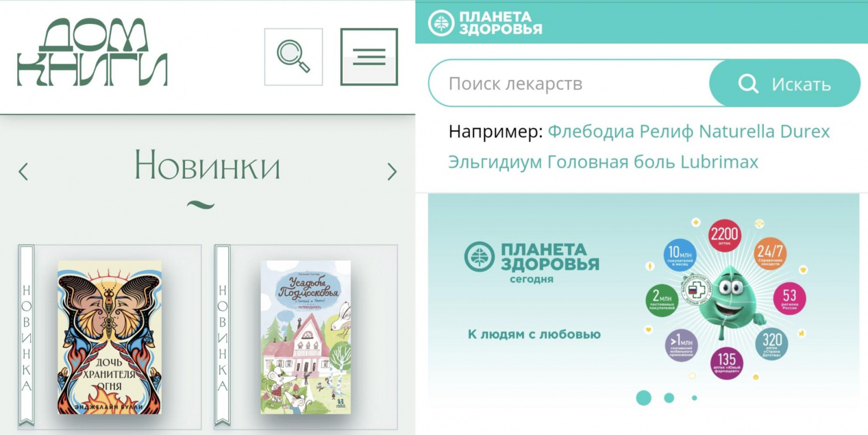Viewport: 868px width, 435px height.
Task: Open the Durex example link
Action: pyautogui.click(x=805, y=131)
